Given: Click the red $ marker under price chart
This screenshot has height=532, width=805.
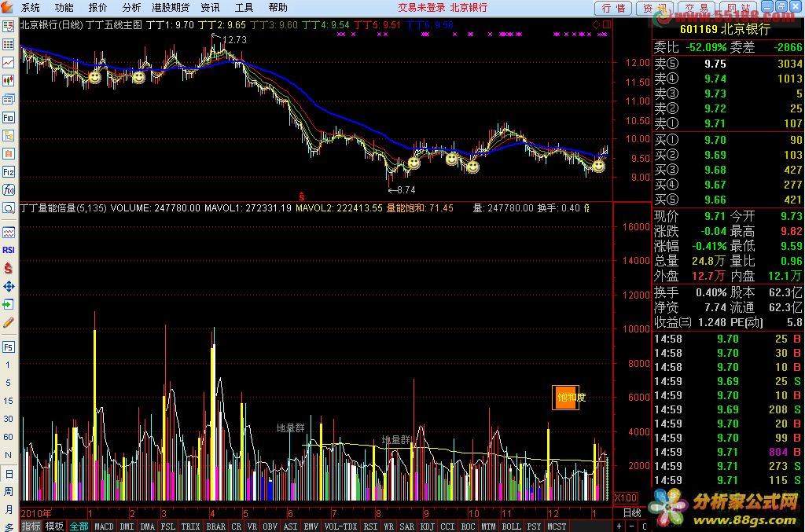Looking at the screenshot, I should tap(301, 196).
